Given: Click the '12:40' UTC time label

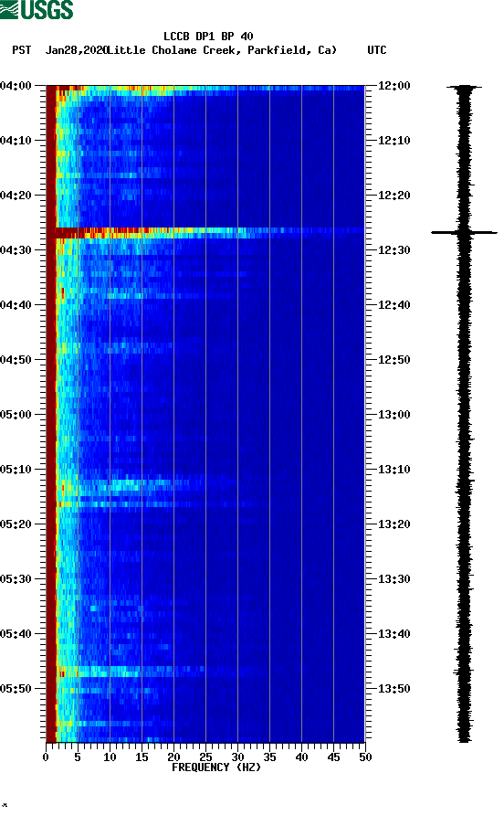Looking at the screenshot, I should coord(394,304).
